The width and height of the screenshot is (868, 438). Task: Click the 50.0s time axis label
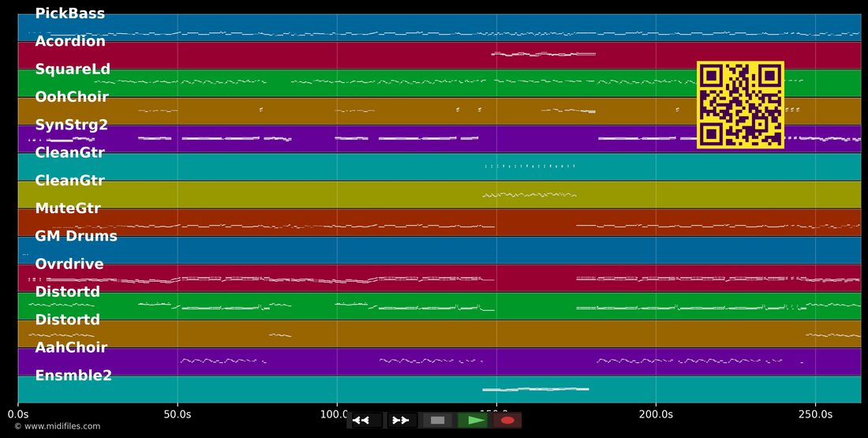point(177,414)
